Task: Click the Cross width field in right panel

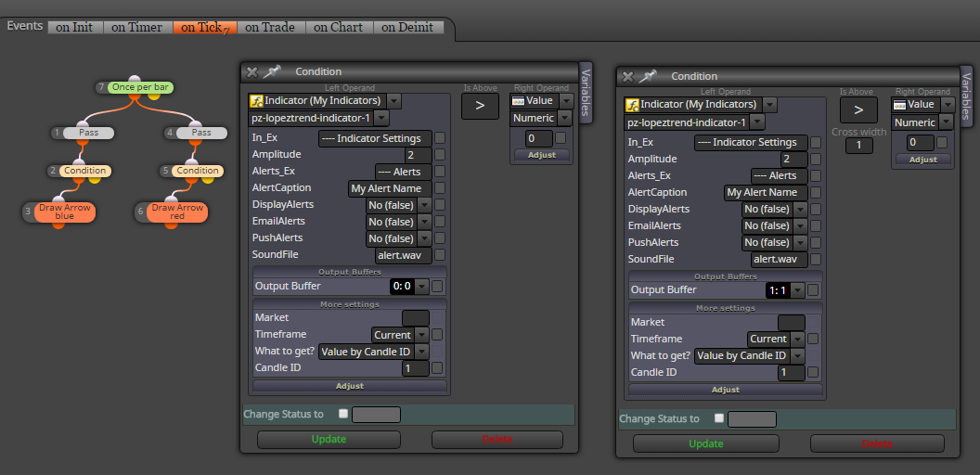Action: pyautogui.click(x=858, y=146)
